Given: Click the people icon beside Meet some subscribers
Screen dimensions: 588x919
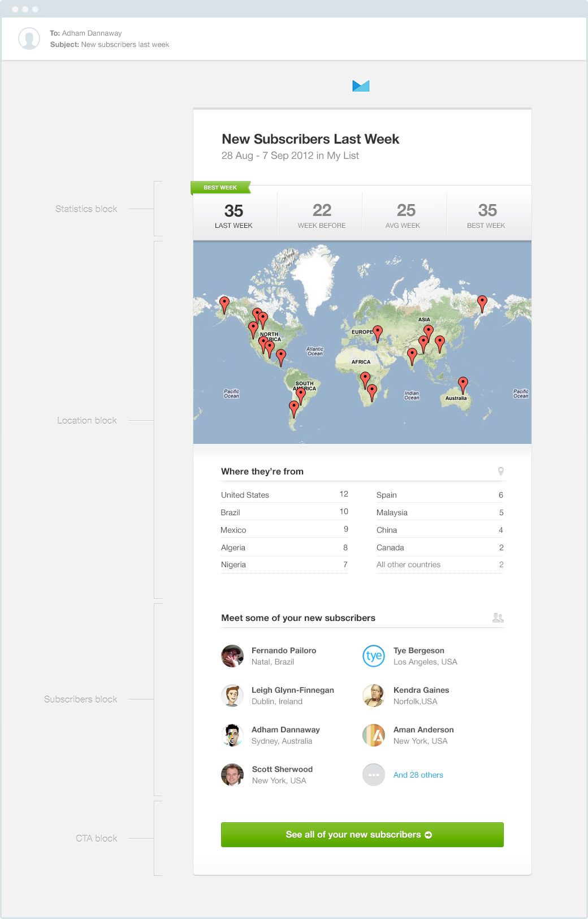Looking at the screenshot, I should click(498, 618).
